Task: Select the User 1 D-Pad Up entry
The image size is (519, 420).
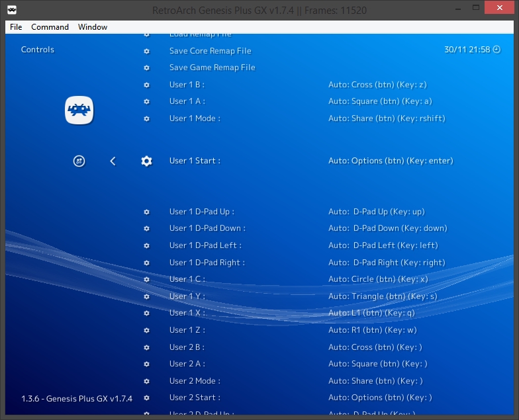Action: (202, 212)
